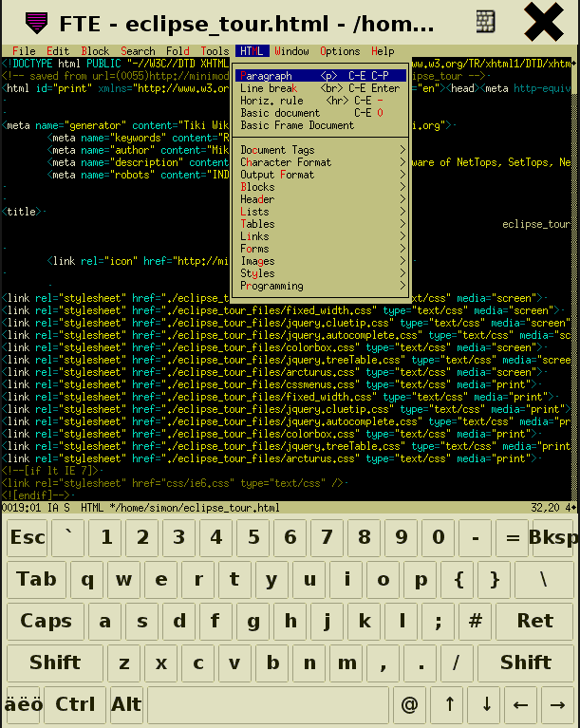The height and width of the screenshot is (728, 580).
Task: Open the Help menu
Action: (383, 51)
